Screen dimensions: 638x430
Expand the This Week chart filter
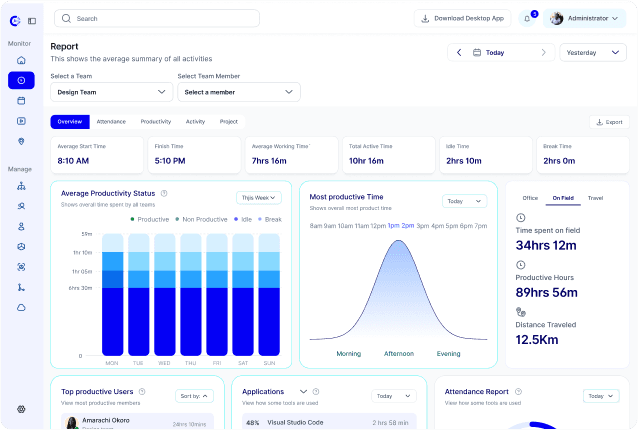point(259,198)
